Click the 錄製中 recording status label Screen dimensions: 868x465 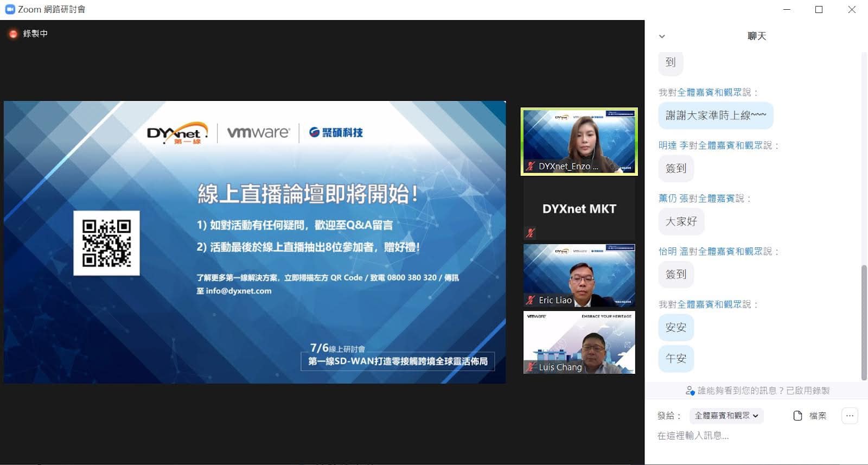pyautogui.click(x=35, y=34)
